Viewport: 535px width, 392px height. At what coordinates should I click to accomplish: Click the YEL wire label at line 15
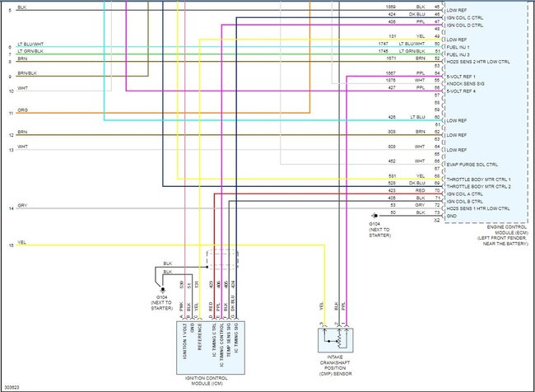(22, 243)
